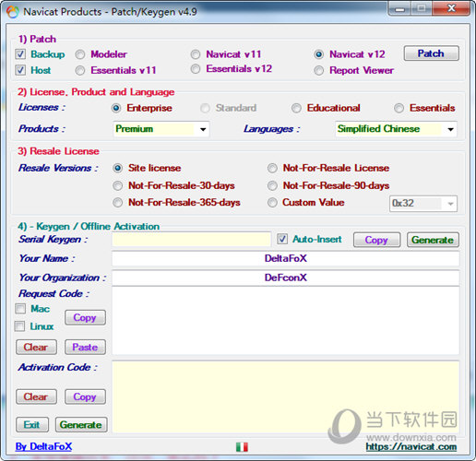Select Navicat v12 patch option

319,54
